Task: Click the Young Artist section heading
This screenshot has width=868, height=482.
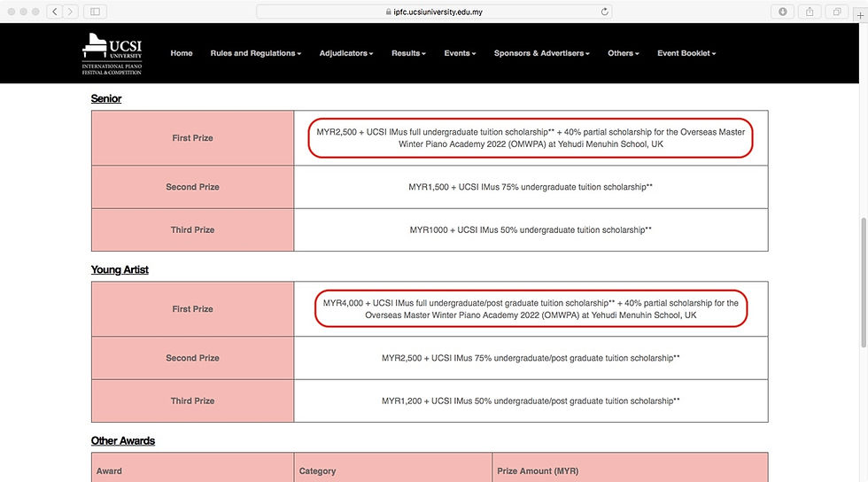Action: [x=120, y=270]
